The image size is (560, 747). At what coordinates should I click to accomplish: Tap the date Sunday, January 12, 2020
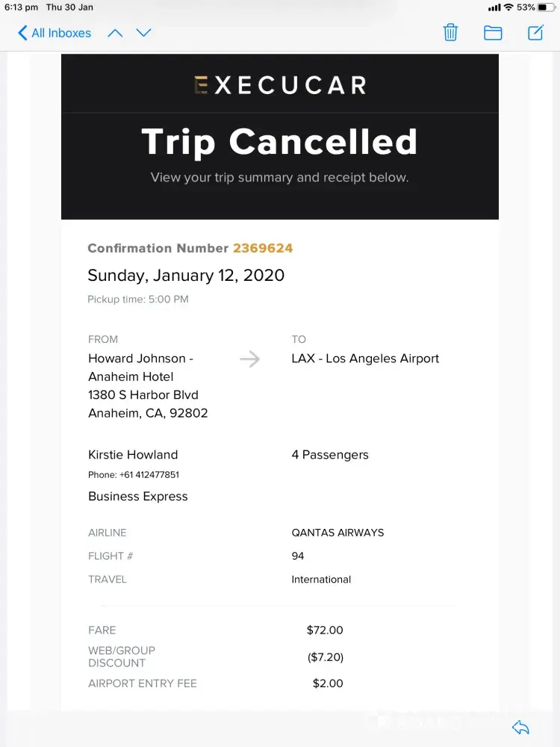(x=186, y=275)
